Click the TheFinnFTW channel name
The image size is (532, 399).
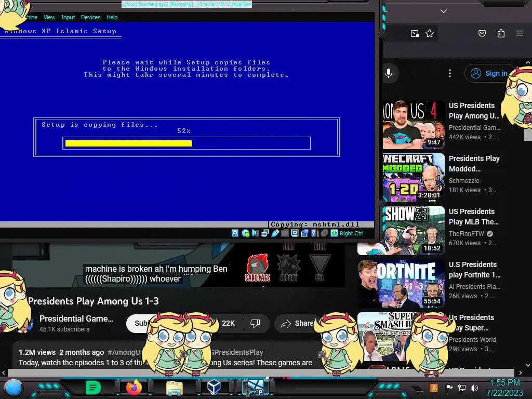tap(466, 233)
